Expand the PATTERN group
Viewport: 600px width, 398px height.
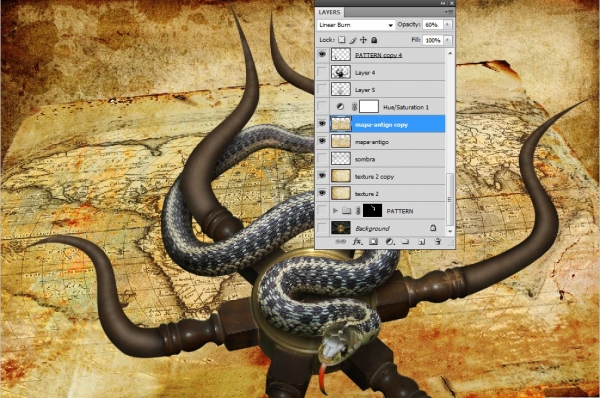click(x=335, y=210)
